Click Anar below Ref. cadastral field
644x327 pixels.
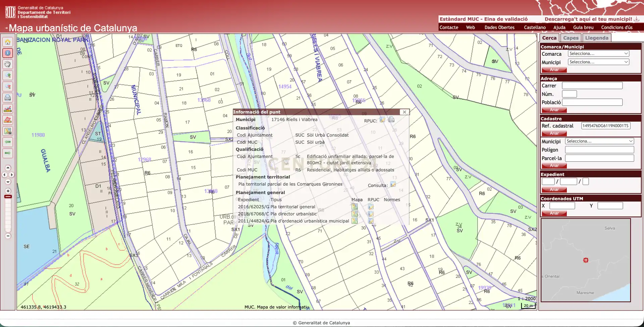click(x=554, y=133)
